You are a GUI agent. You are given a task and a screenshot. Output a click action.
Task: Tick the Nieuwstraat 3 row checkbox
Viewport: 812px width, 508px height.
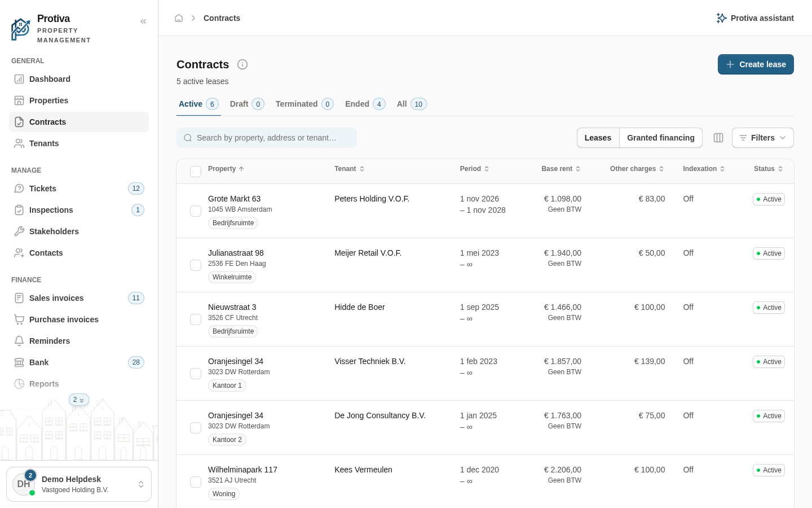(x=196, y=319)
